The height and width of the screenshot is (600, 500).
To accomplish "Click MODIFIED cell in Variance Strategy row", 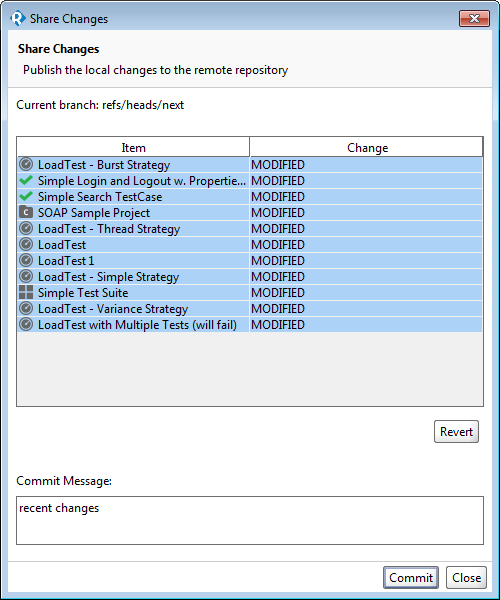I will (366, 309).
